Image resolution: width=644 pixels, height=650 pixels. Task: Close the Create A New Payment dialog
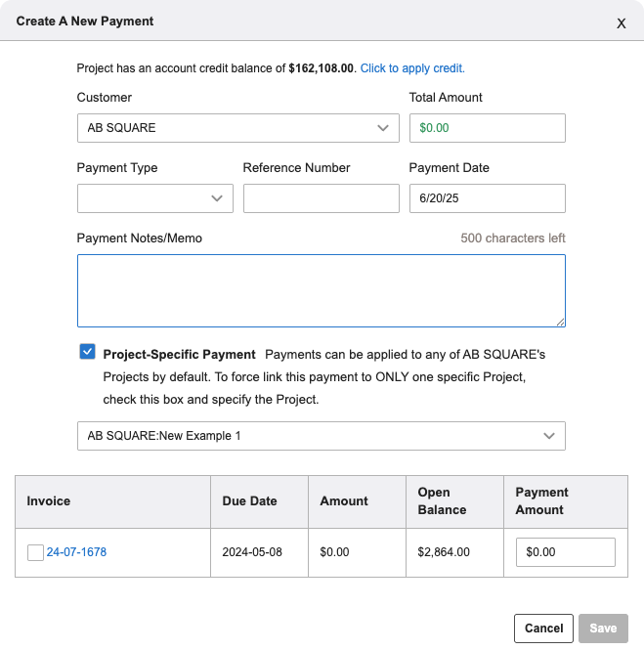pyautogui.click(x=621, y=23)
